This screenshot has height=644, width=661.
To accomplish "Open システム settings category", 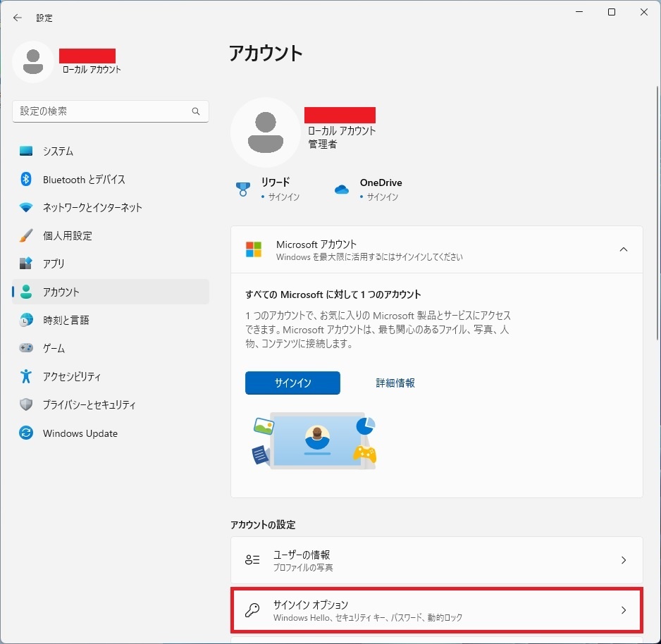I will click(111, 151).
